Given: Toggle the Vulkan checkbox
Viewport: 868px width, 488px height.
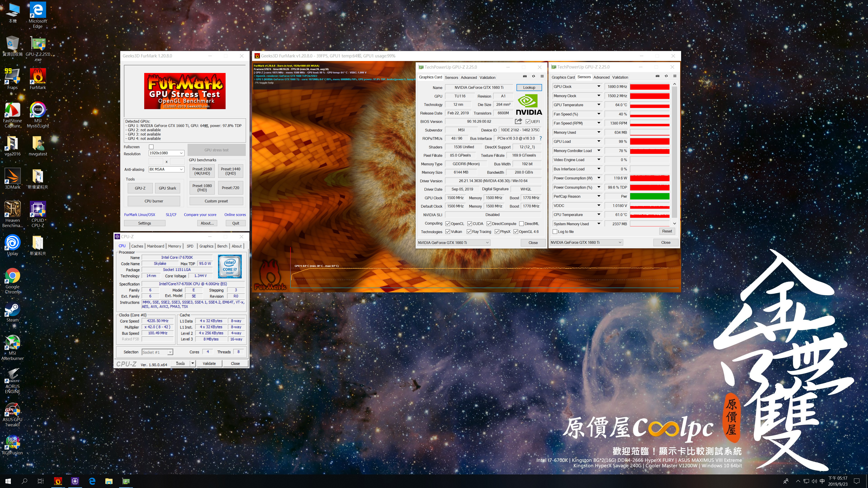Looking at the screenshot, I should pyautogui.click(x=448, y=232).
